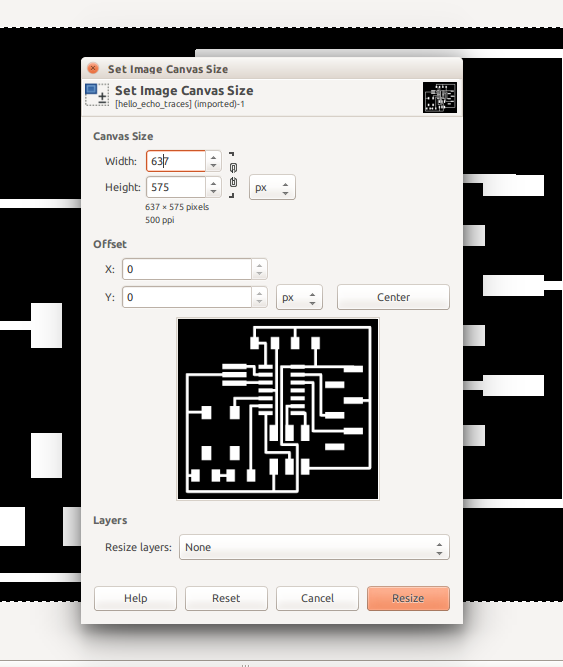Decrease Offset X with down arrow
Viewport: 563px width, 667px height.
pos(259,274)
